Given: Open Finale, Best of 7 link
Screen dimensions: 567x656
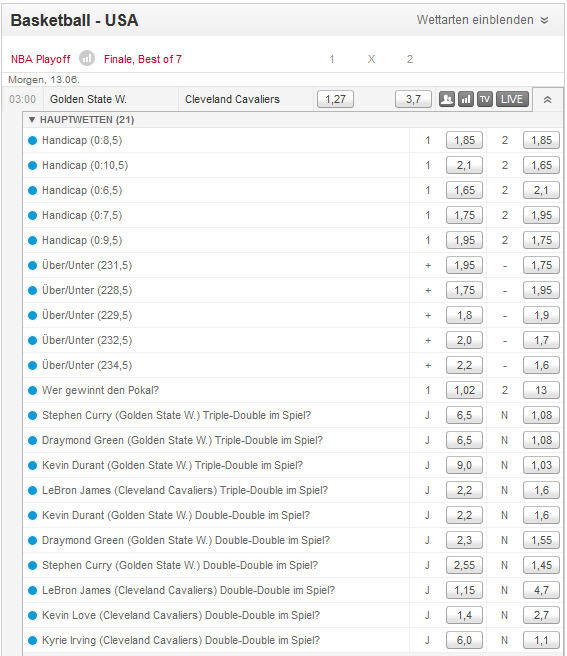Looking at the screenshot, I should coord(143,59).
